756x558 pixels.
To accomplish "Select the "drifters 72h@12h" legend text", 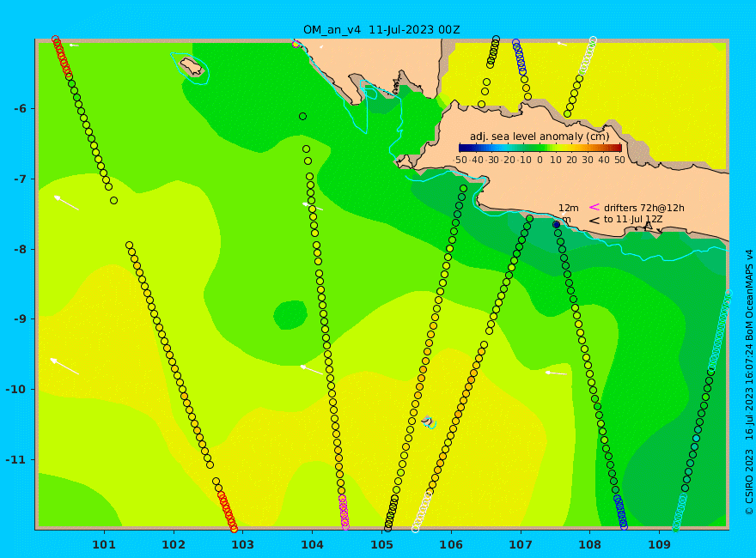I will [x=643, y=208].
